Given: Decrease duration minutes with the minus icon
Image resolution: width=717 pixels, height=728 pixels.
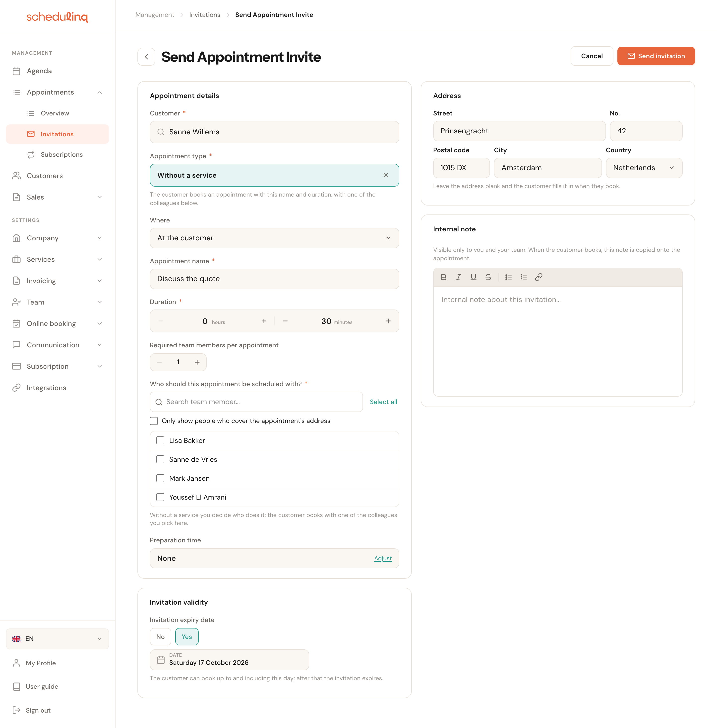Looking at the screenshot, I should tap(285, 321).
